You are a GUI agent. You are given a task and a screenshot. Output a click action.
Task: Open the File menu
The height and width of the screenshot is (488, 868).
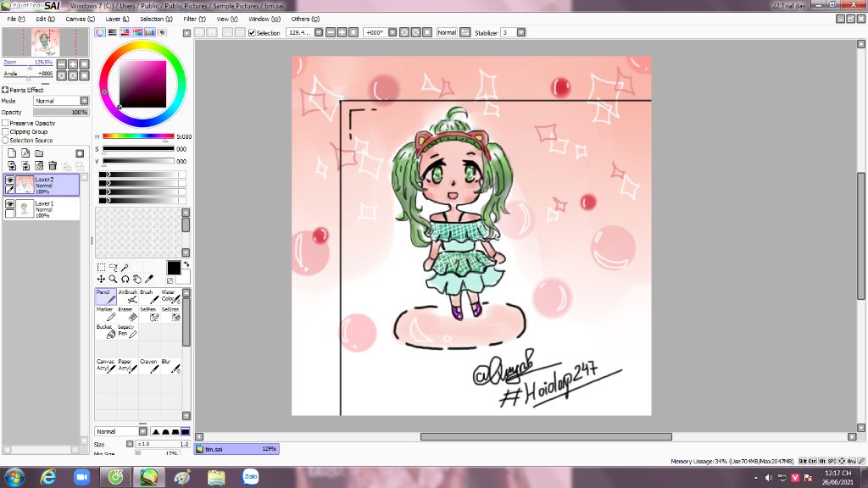[x=15, y=19]
